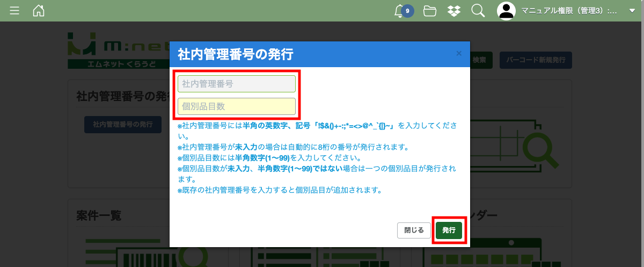Viewport: 644px width, 267px height.
Task: Click the background 社内管理番号の発行 button
Action: [x=123, y=124]
